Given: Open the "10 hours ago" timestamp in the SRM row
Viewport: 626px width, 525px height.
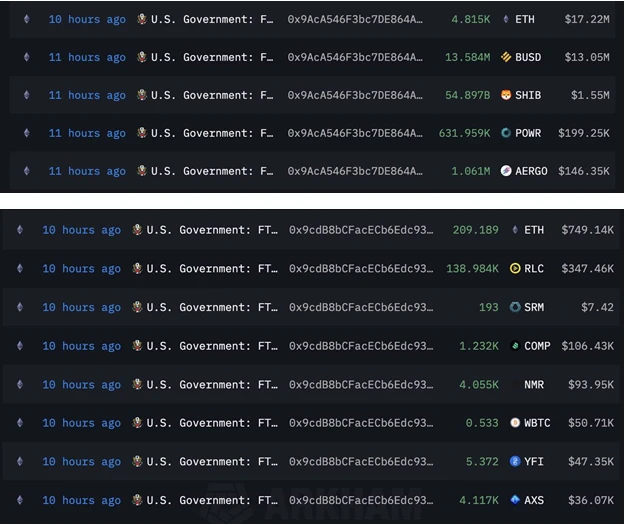Looking at the screenshot, I should [81, 307].
